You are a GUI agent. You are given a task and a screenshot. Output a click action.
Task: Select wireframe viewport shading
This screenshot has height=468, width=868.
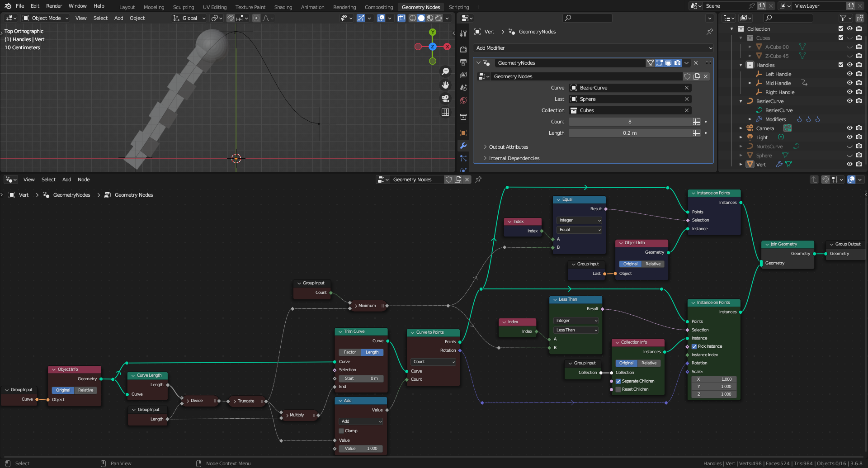click(413, 18)
